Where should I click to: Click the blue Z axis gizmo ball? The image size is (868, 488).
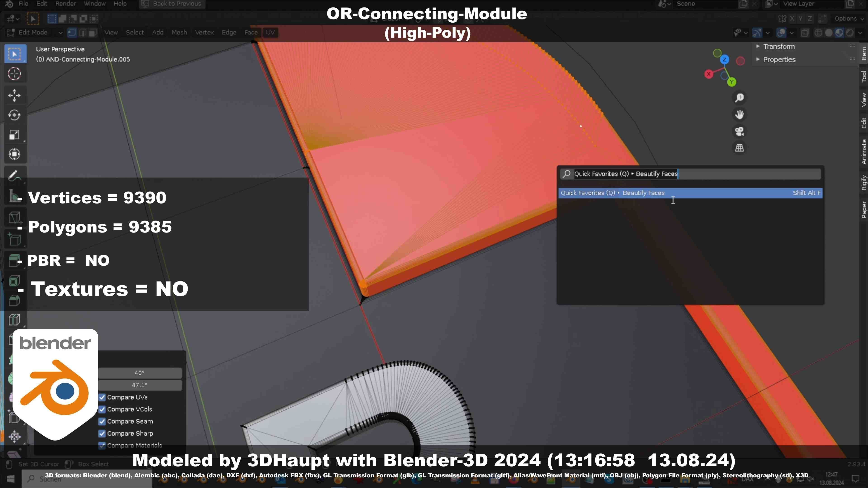point(724,60)
